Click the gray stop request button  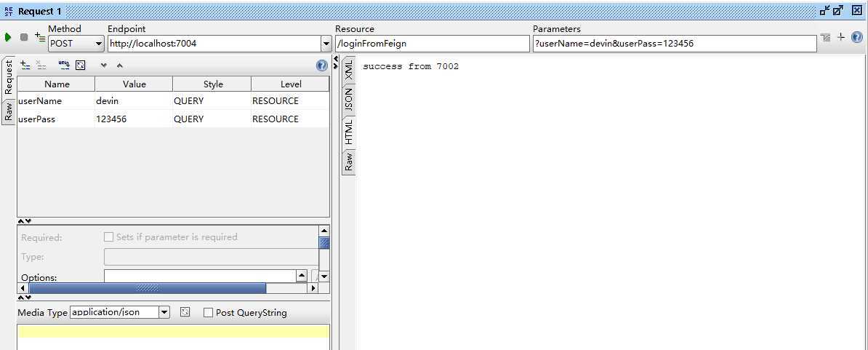[x=24, y=38]
